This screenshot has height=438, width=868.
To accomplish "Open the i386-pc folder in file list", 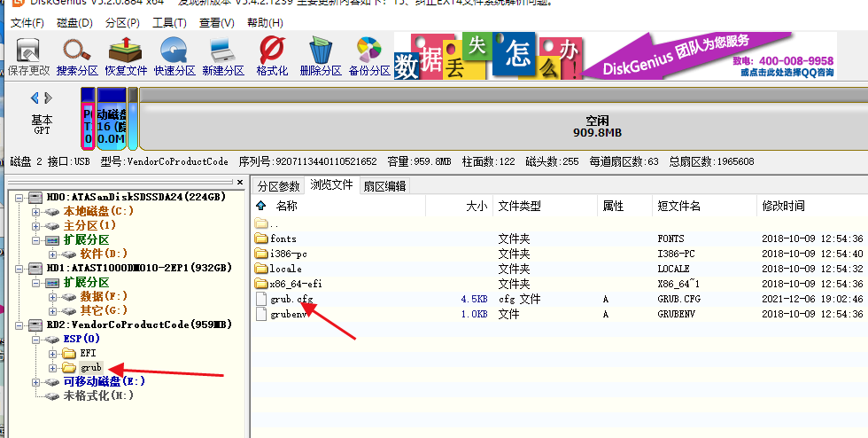I will click(x=281, y=254).
